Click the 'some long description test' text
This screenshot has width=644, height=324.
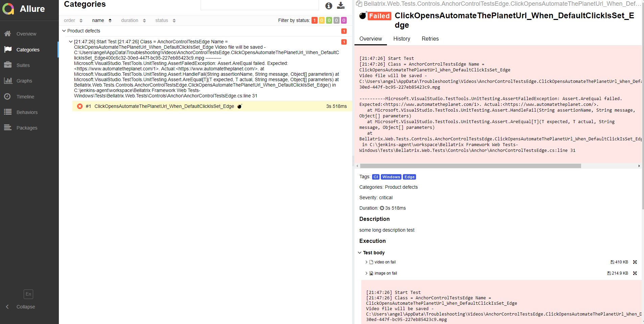(387, 230)
